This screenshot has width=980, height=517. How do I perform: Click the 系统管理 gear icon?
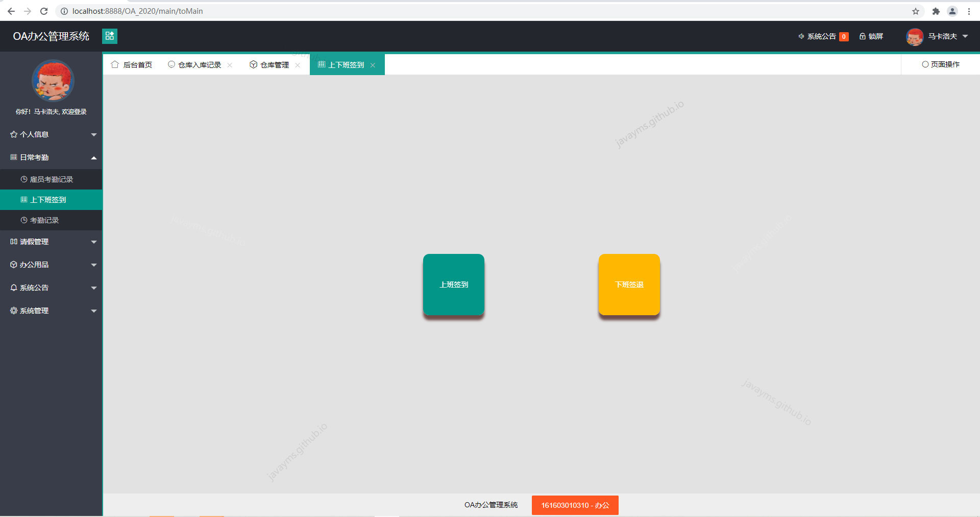click(x=13, y=310)
